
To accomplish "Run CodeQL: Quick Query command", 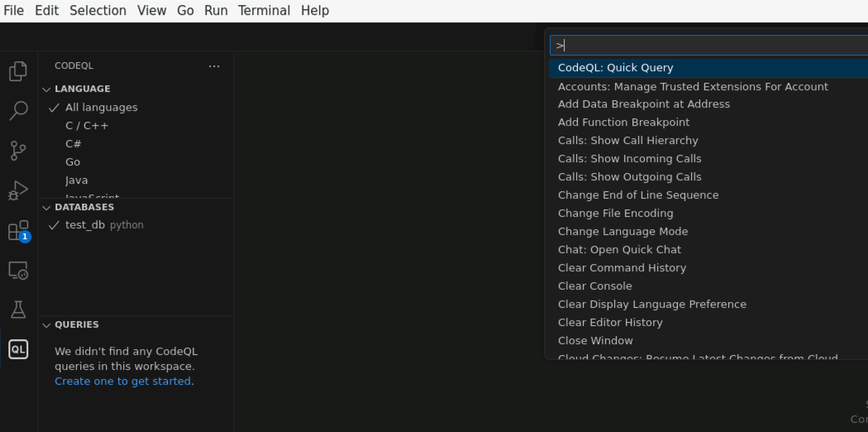I will 708,68.
